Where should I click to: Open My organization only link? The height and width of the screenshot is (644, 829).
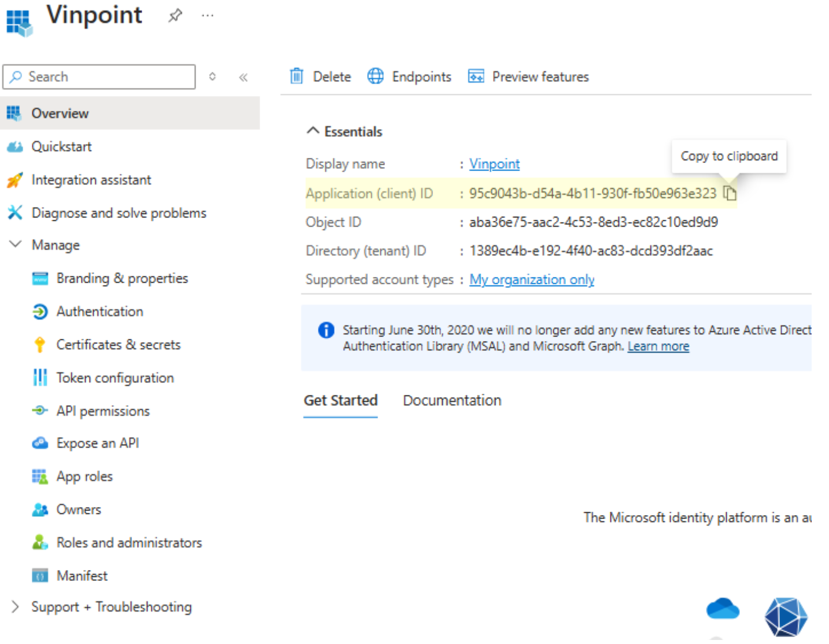click(x=532, y=280)
